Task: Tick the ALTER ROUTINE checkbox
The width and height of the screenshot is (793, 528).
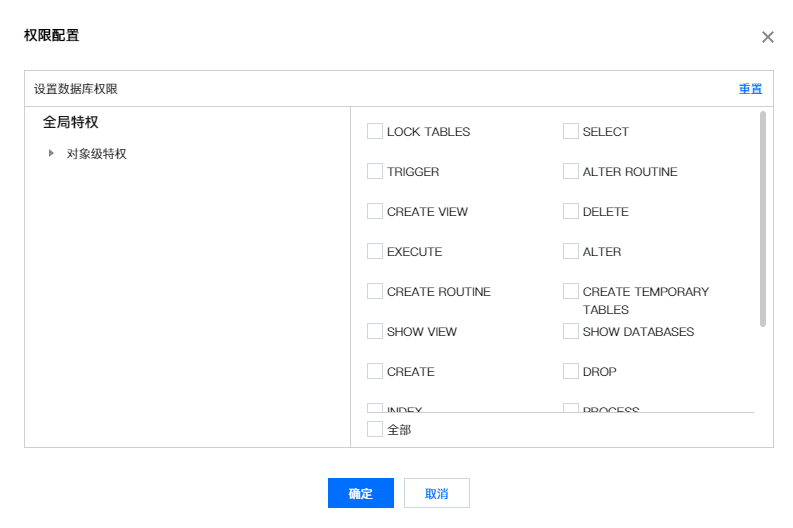Action: (571, 171)
